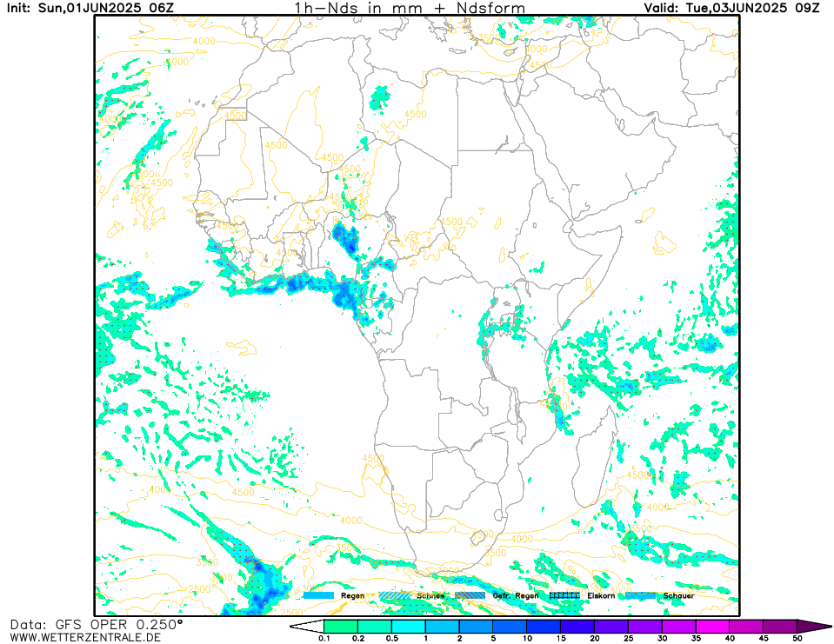Pick the 0.5–1 cyan colorbar segment
The height and width of the screenshot is (644, 834).
[x=409, y=627]
